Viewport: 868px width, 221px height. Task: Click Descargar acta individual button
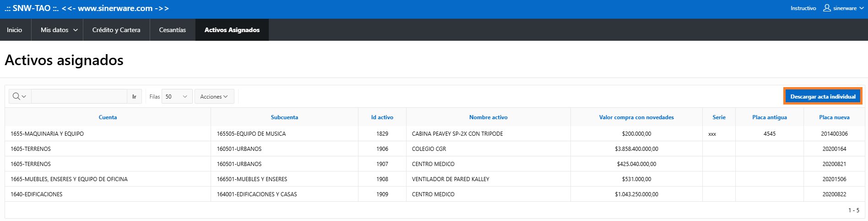tap(823, 96)
